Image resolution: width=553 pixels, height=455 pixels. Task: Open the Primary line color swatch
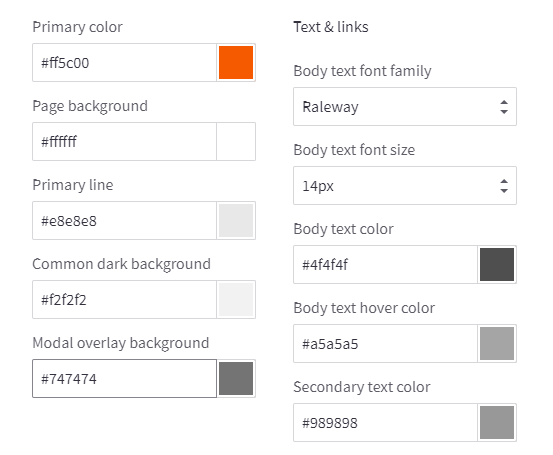pos(236,220)
